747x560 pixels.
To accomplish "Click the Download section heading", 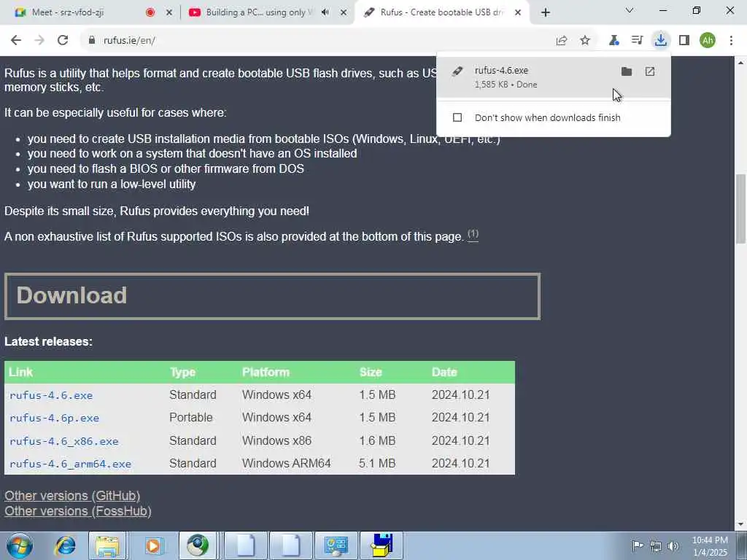I will tap(272, 296).
